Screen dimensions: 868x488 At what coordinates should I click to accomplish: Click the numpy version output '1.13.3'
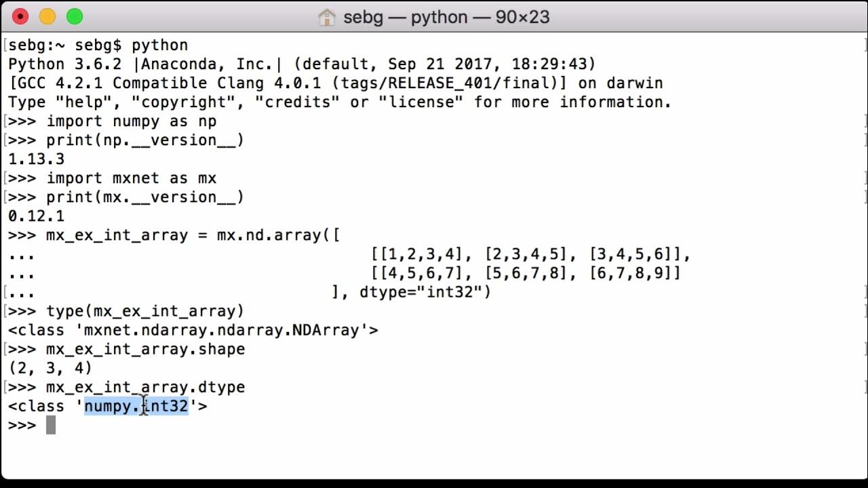point(36,159)
